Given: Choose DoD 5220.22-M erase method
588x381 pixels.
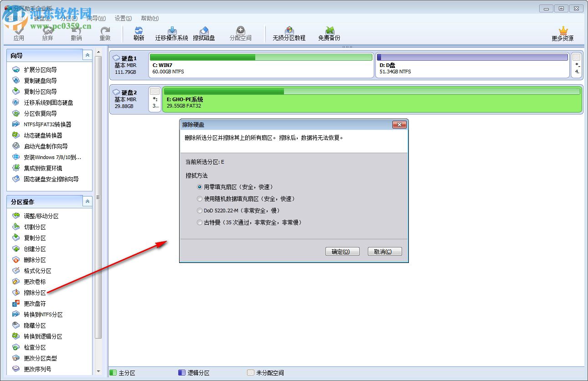Looking at the screenshot, I should [199, 211].
